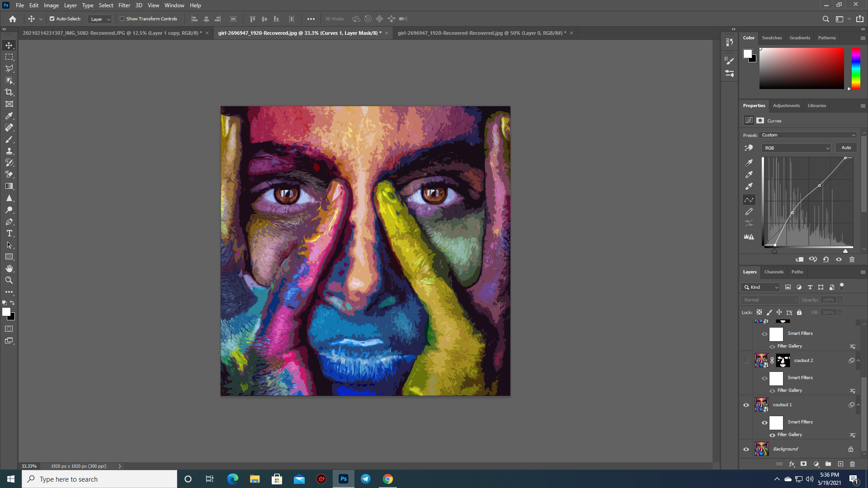Toggle Smart Filters visibility under coutout 2
The width and height of the screenshot is (868, 488).
point(764,379)
